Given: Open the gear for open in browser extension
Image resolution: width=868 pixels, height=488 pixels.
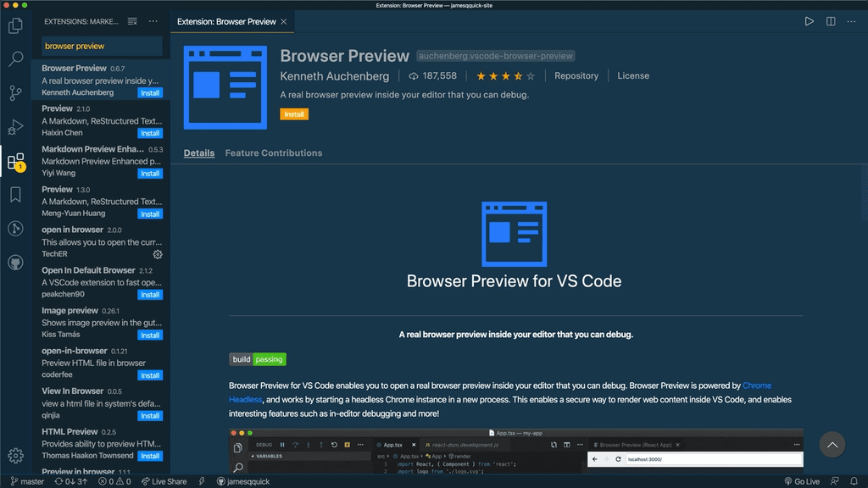Looking at the screenshot, I should click(158, 254).
